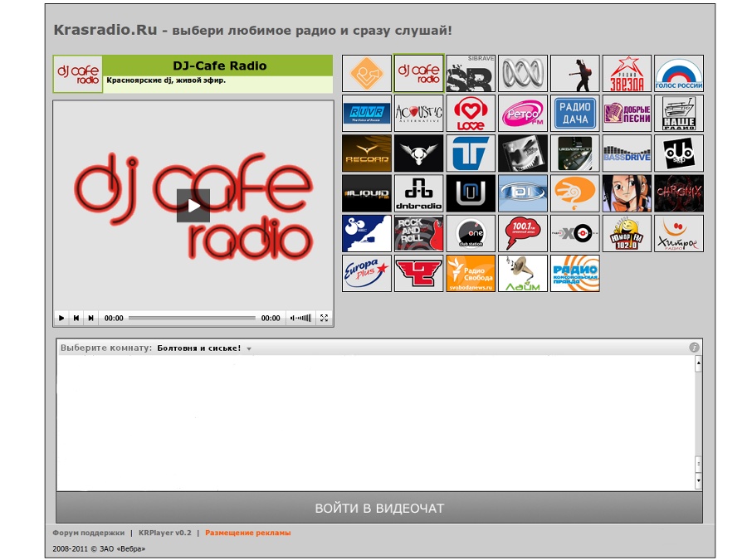
Task: Tune in to Love Radio
Action: (471, 114)
